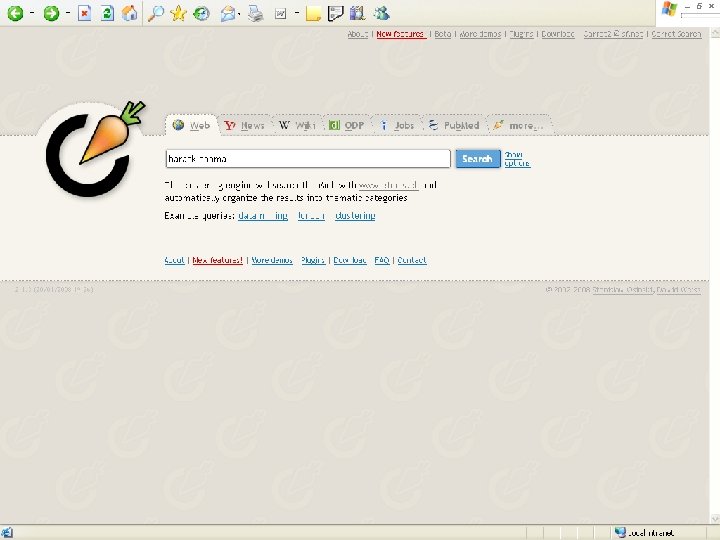Click the first author link in copyright
The height and width of the screenshot is (540, 720).
tap(623, 290)
